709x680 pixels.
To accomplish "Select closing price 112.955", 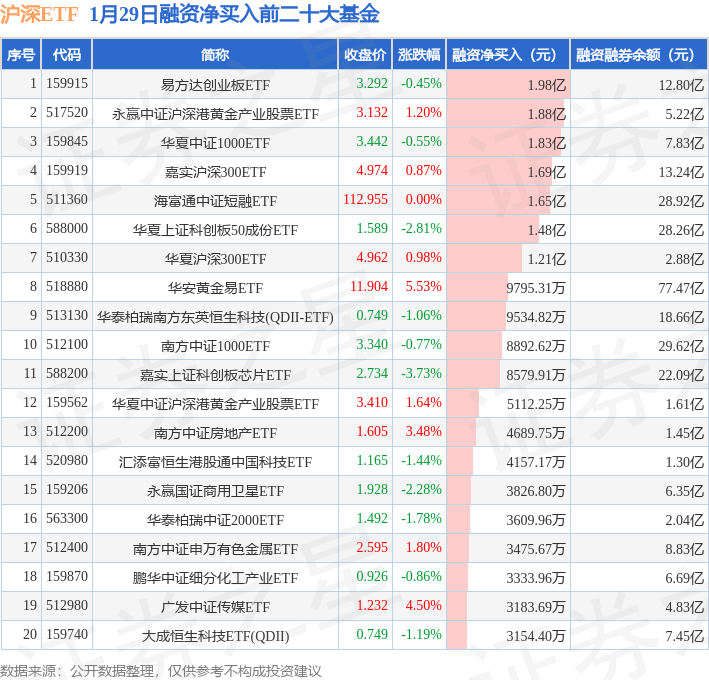I will (365, 199).
